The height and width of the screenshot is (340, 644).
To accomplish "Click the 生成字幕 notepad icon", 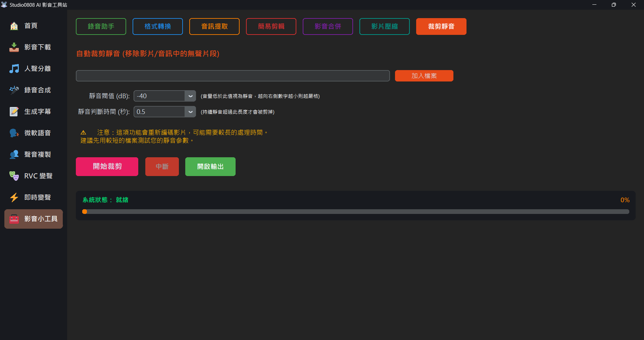I will click(x=14, y=112).
